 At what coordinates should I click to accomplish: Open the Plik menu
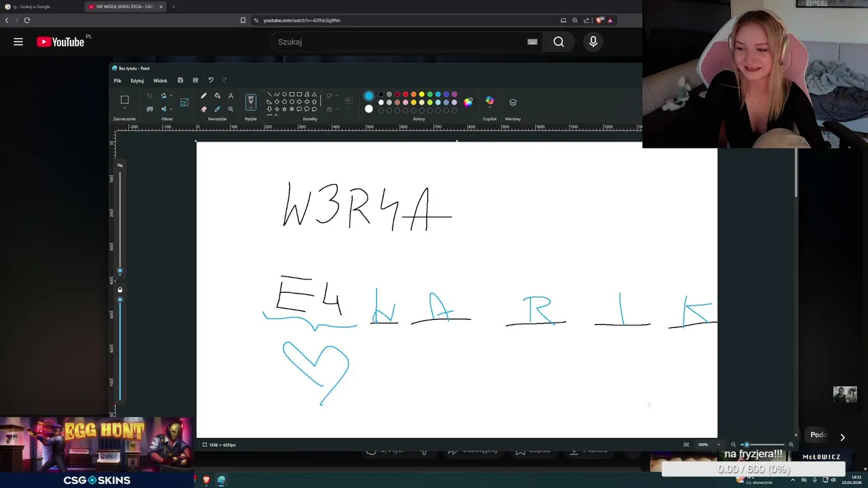pos(117,81)
